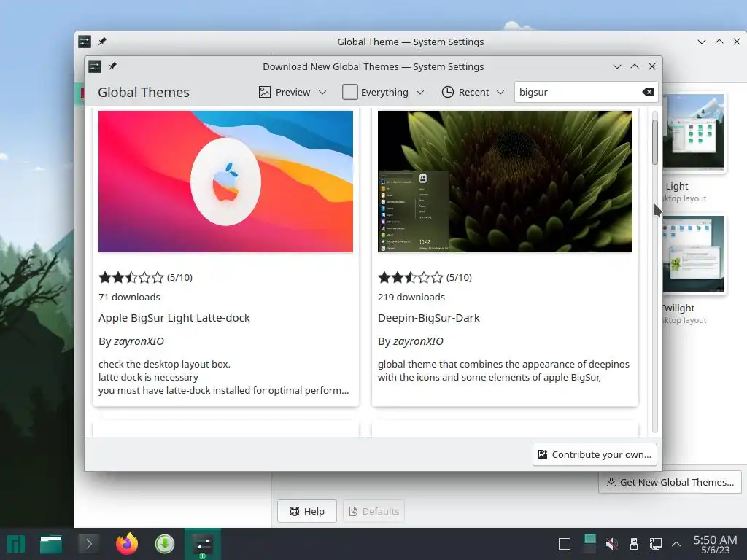Launch the terminal from the taskbar
Image resolution: width=747 pixels, height=560 pixels.
point(88,544)
